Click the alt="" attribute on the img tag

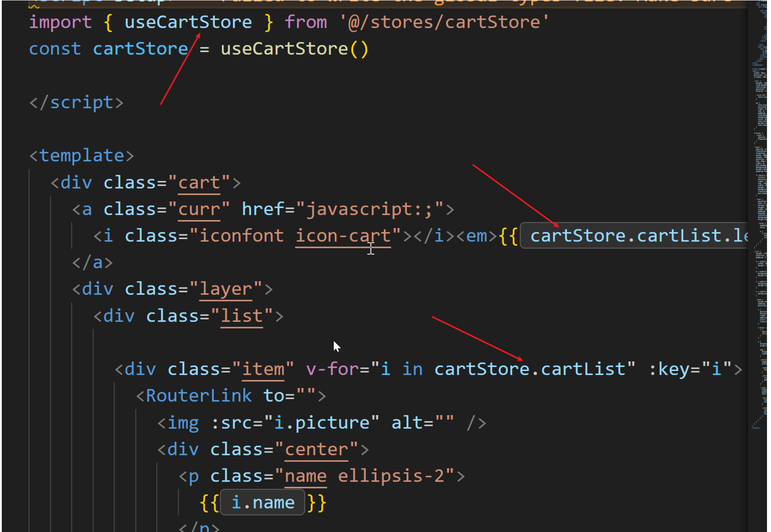(423, 422)
